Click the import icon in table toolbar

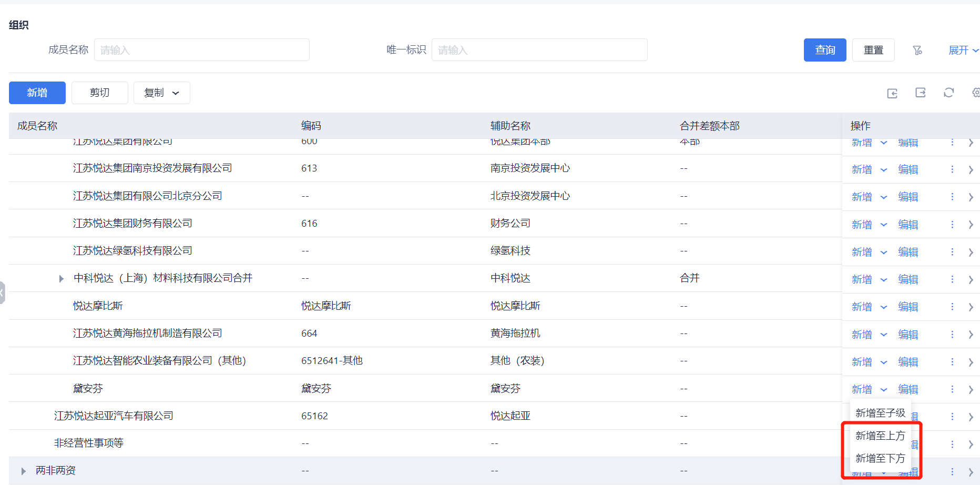(892, 93)
